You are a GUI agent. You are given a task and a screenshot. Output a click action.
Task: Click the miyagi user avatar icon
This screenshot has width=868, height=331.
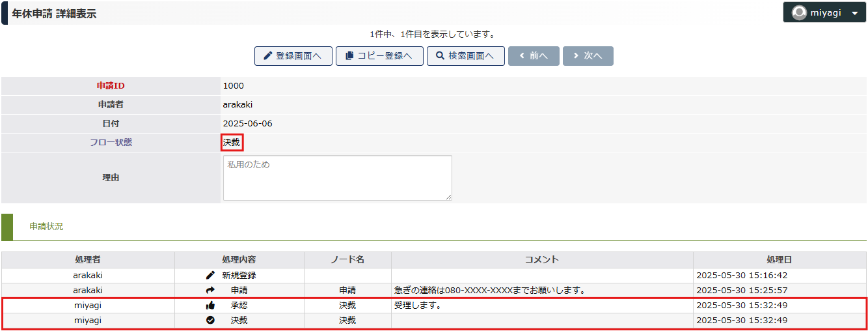(x=799, y=12)
